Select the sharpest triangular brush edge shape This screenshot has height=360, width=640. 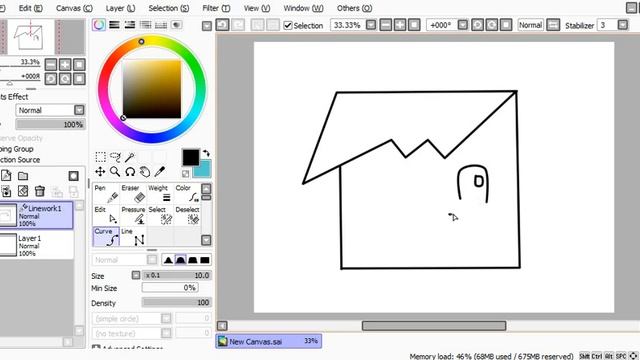pyautogui.click(x=168, y=260)
